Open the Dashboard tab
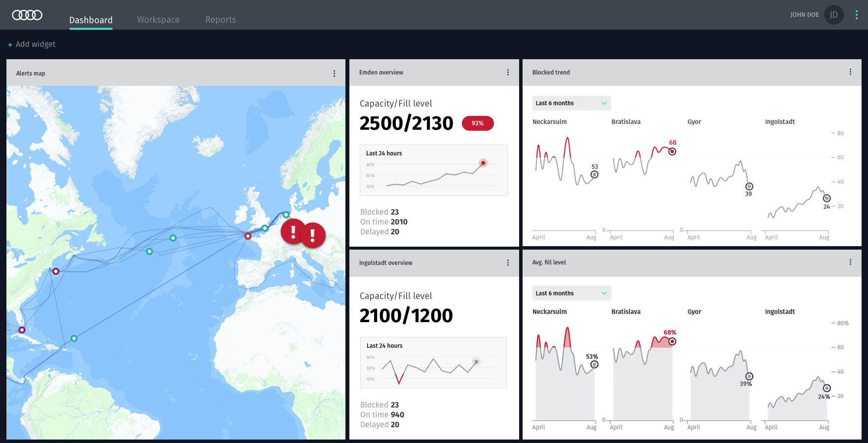This screenshot has height=443, width=868. pos(91,20)
